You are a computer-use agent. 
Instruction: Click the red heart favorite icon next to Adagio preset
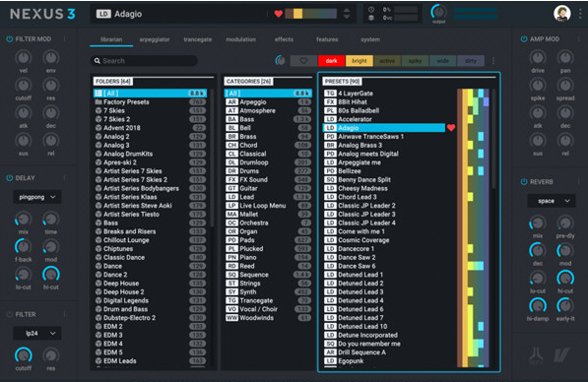451,128
